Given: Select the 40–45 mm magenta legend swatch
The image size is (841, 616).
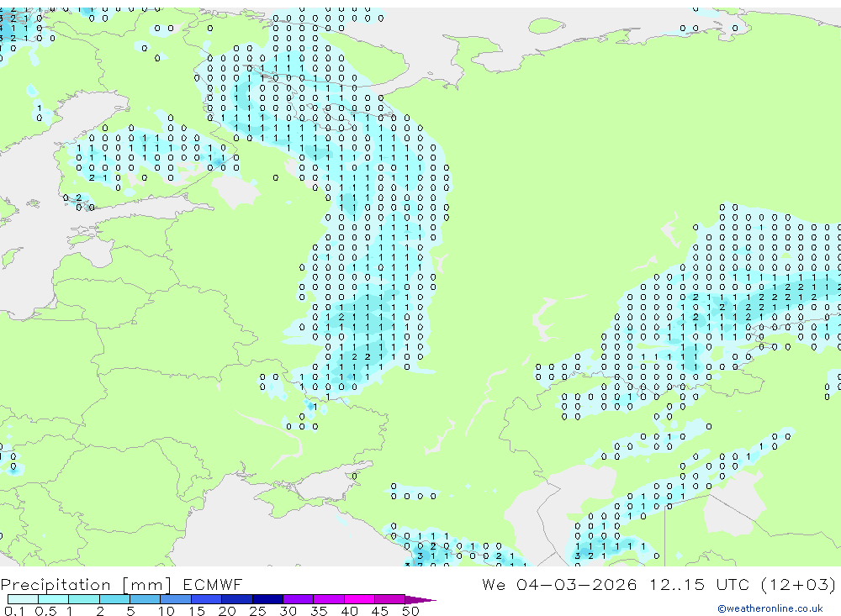Looking at the screenshot, I should (x=359, y=599).
